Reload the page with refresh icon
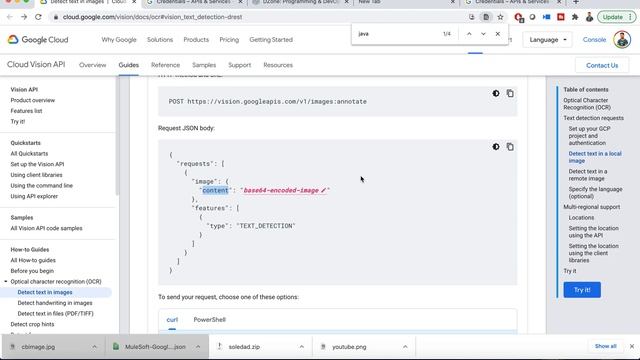This screenshot has height=360, width=640. point(38,17)
